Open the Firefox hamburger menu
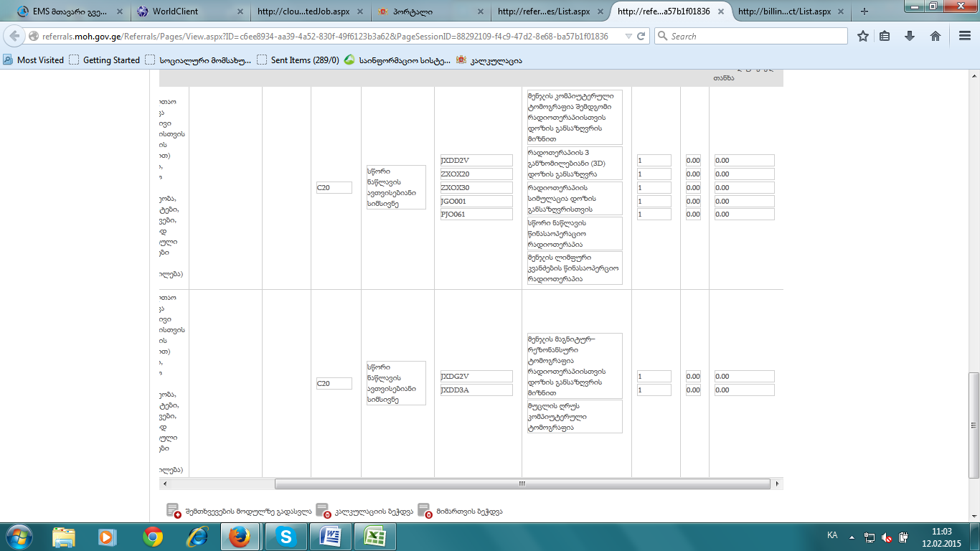This screenshot has height=551, width=980. coord(964,36)
